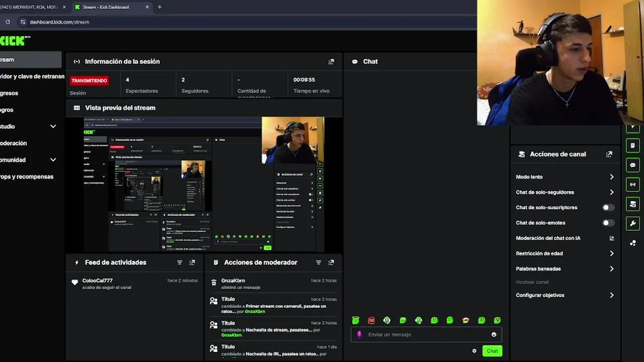Pop out the Información de la sesión panel
This screenshot has width=644, height=362.
331,62
